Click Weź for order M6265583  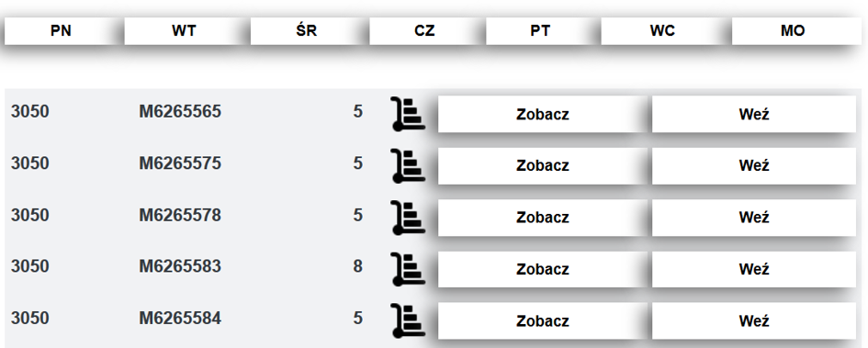[x=754, y=269]
